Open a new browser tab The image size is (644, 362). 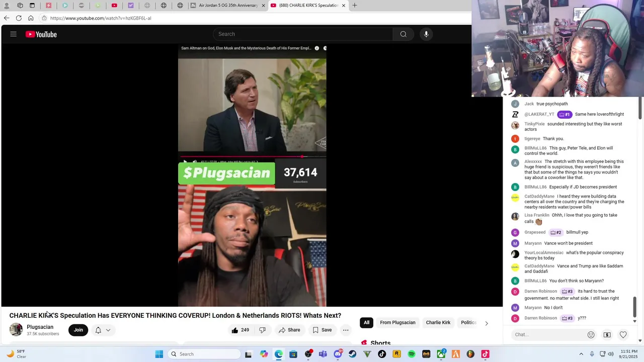click(355, 6)
